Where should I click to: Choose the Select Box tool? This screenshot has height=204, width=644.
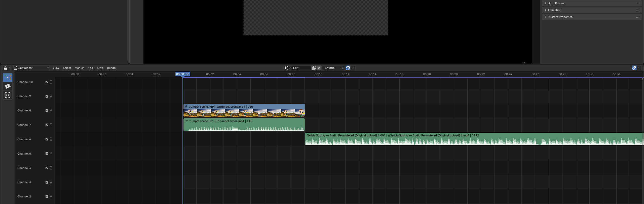8,77
